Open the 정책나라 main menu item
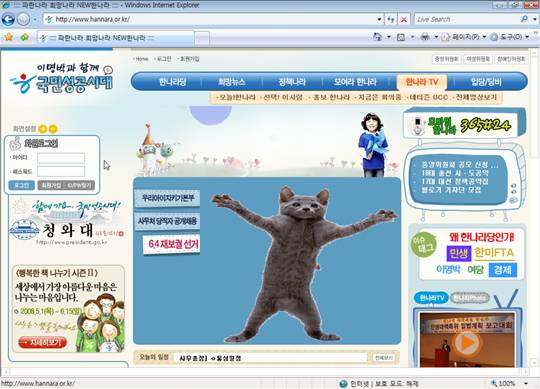Image resolution: width=540 pixels, height=389 pixels. coord(292,82)
